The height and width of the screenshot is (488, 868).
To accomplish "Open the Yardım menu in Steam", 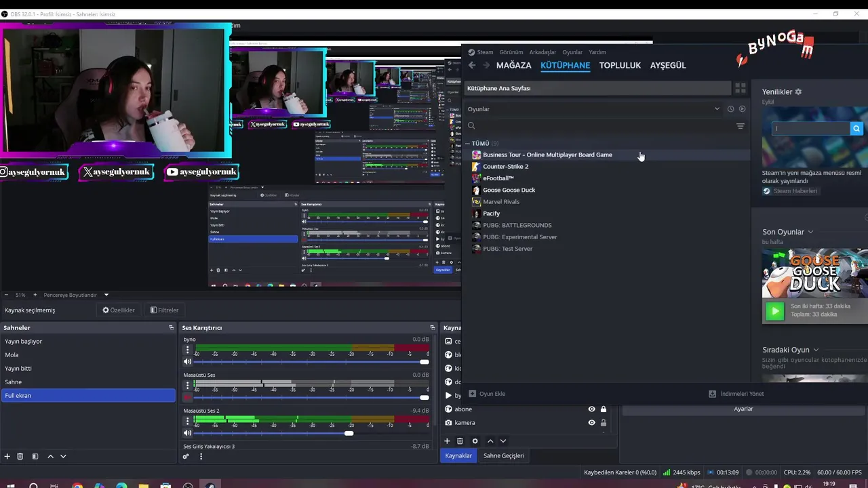I will tap(597, 52).
